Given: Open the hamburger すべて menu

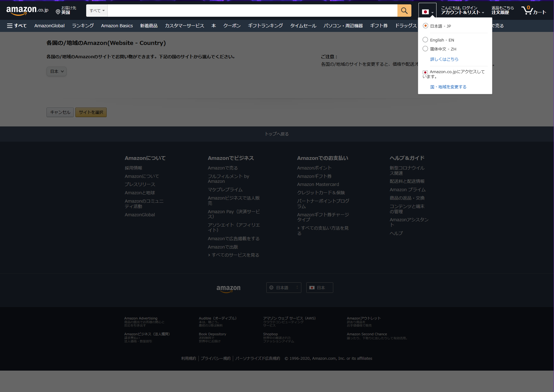Looking at the screenshot, I should (x=17, y=26).
